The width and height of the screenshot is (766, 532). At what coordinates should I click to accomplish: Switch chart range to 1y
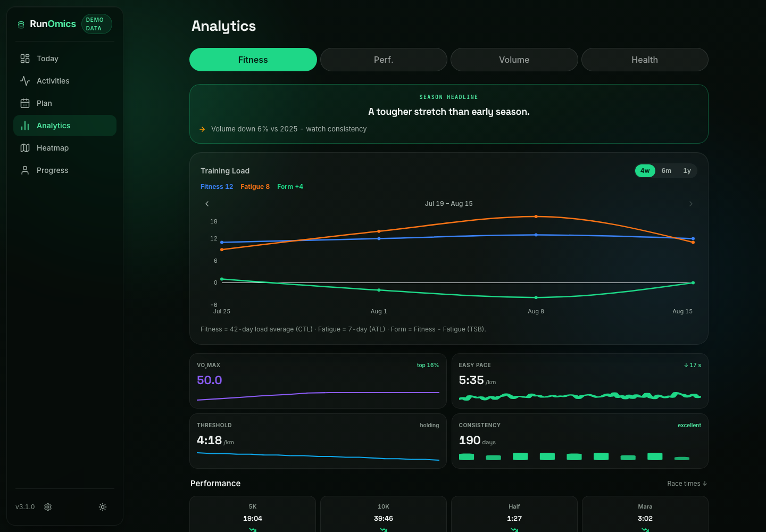tap(687, 171)
